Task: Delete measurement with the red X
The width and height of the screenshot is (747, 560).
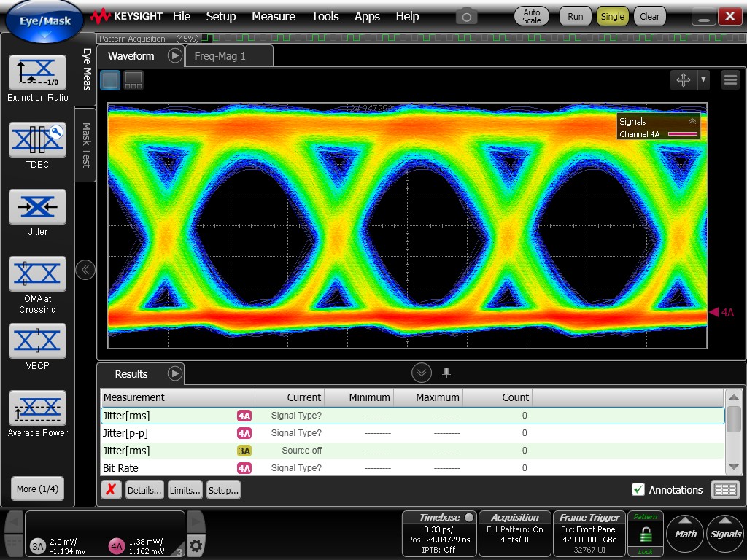Action: point(110,490)
